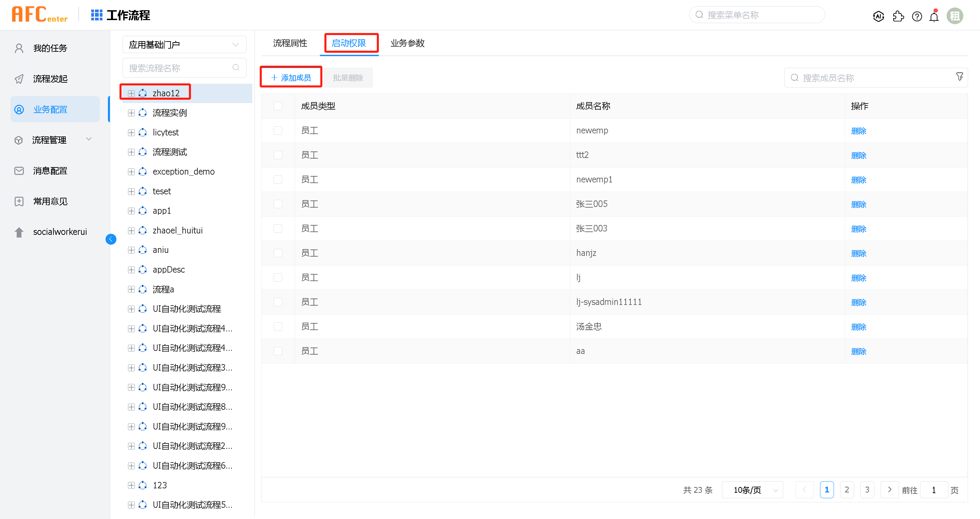Open the help question mark icon

click(x=917, y=16)
